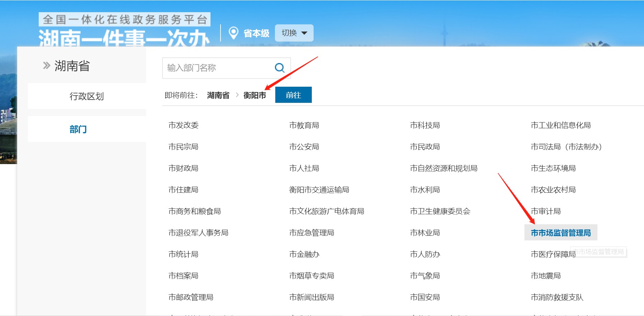
Task: Select 市消防救援支队 department
Action: 557,297
